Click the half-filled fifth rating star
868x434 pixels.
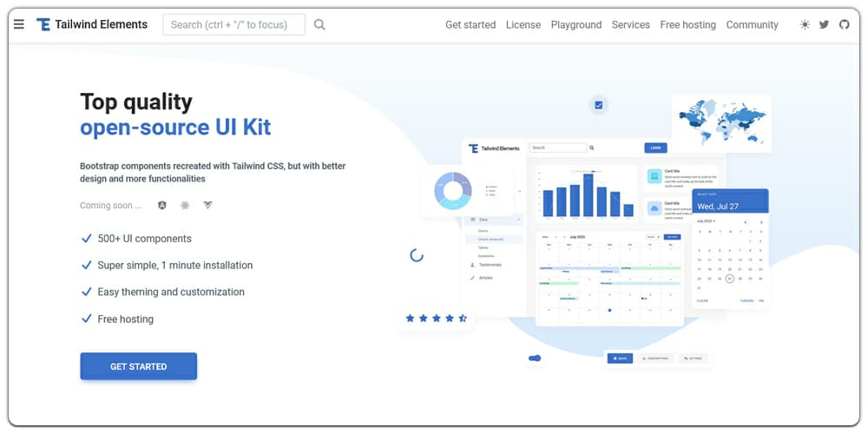pyautogui.click(x=463, y=319)
